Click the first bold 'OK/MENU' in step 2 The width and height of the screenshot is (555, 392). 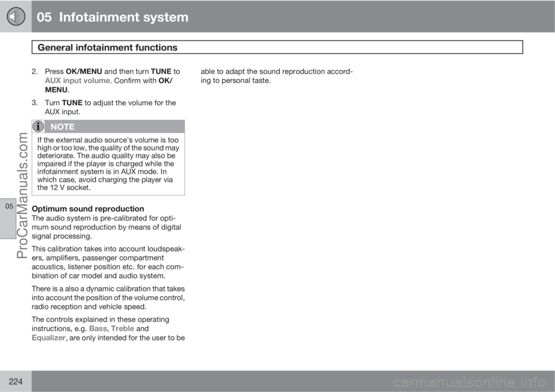point(84,72)
